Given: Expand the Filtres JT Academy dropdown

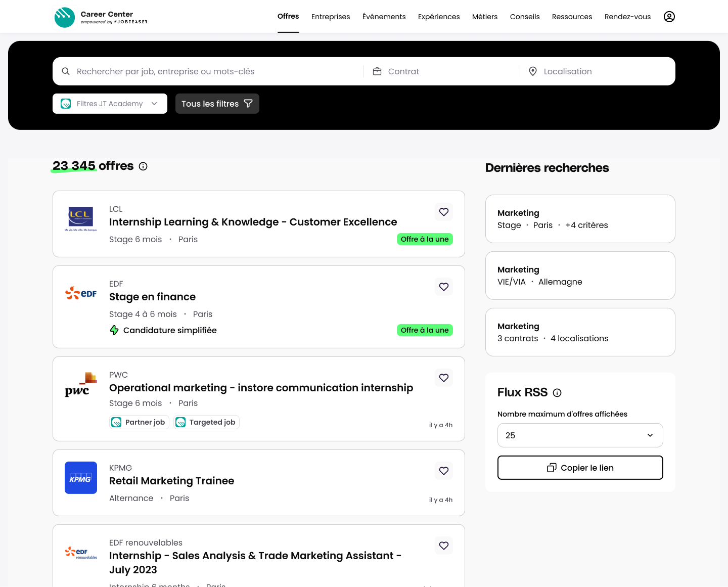Looking at the screenshot, I should [x=110, y=104].
